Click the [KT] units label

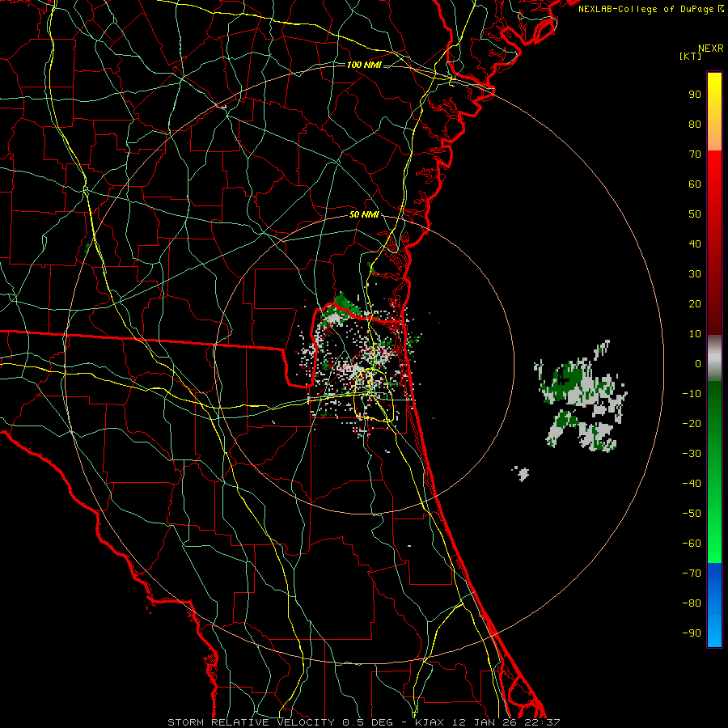click(x=691, y=56)
